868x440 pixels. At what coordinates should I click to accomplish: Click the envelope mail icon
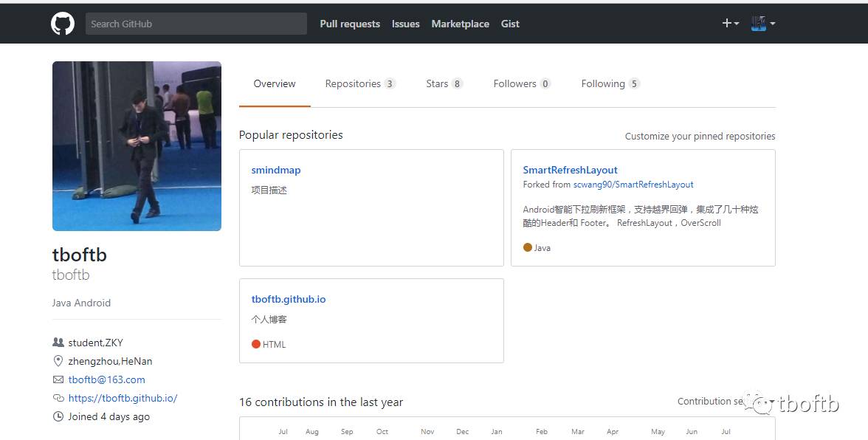[x=58, y=379]
